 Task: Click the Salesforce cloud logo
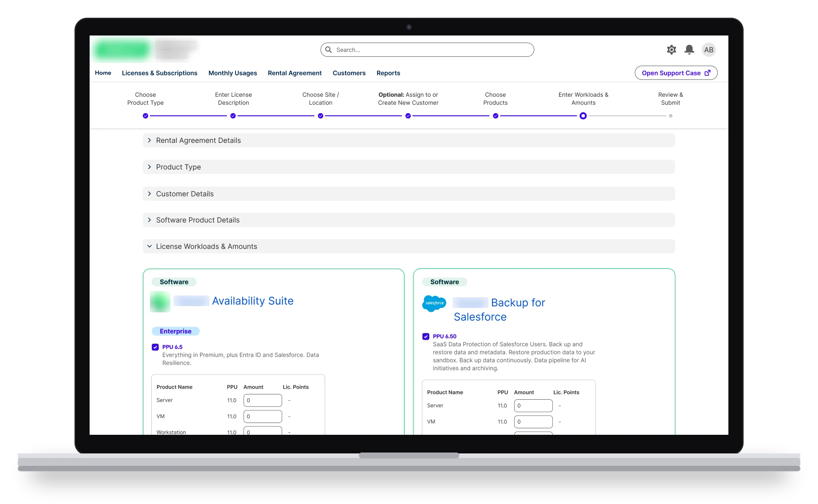434,303
